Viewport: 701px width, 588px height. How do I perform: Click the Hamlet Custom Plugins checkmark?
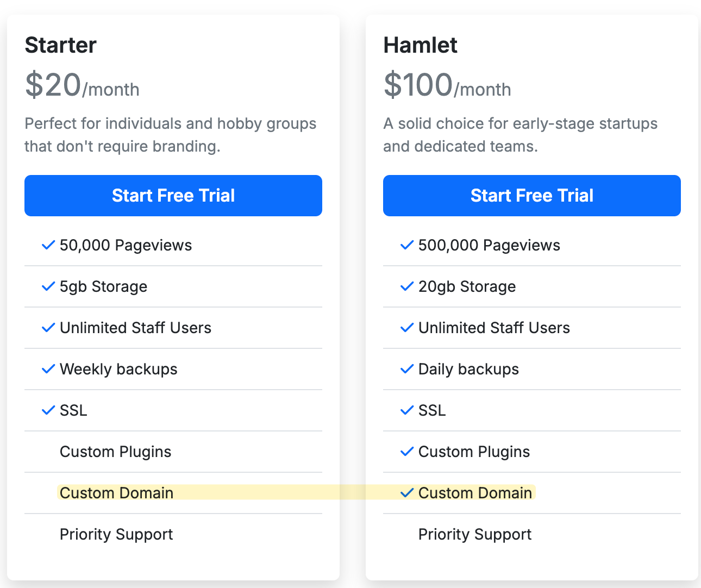407,452
